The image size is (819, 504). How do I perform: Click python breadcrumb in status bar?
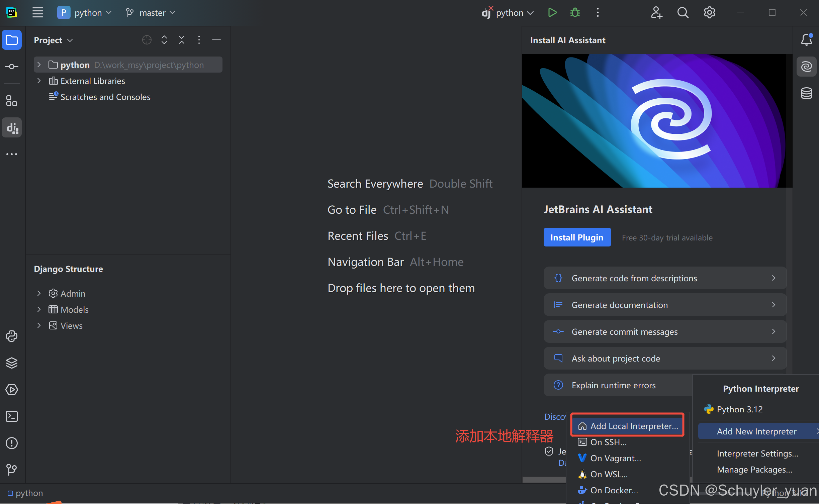(25, 493)
